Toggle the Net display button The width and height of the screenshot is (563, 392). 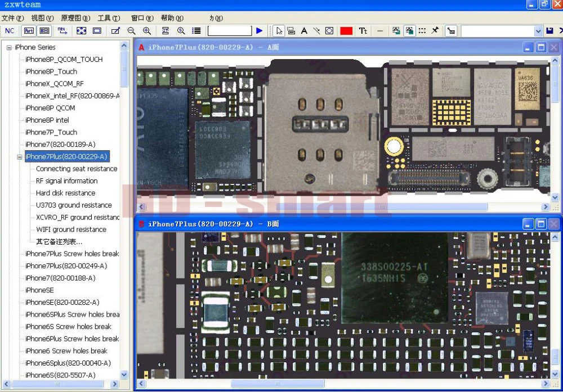tap(62, 31)
